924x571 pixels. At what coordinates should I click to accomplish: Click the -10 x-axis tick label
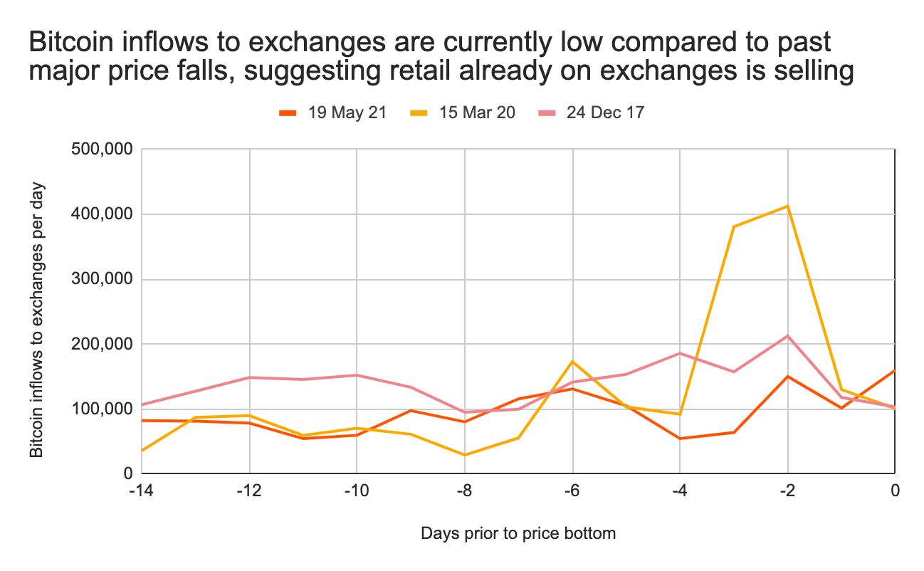coord(357,491)
